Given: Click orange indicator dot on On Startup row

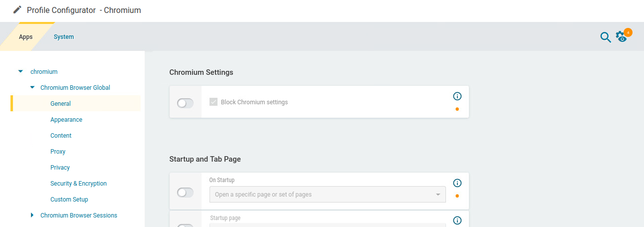Looking at the screenshot, I should pos(457,196).
